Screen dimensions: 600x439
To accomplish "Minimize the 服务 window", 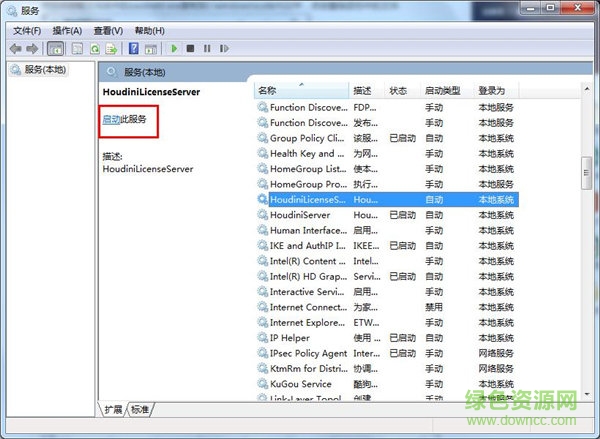I will 531,7.
